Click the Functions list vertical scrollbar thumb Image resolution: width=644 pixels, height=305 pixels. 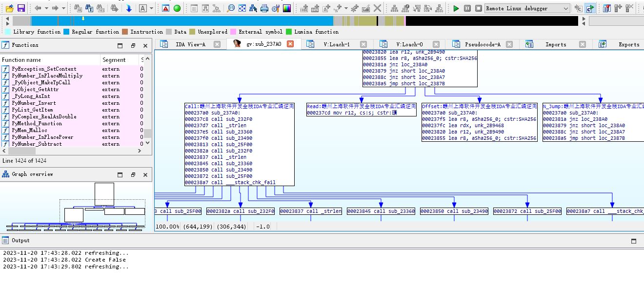pyautogui.click(x=147, y=133)
